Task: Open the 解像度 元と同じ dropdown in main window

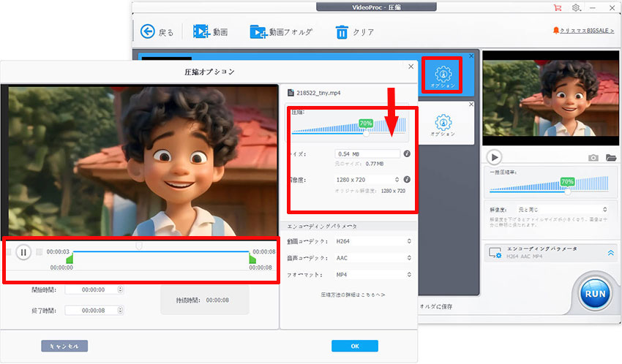Action: point(562,209)
